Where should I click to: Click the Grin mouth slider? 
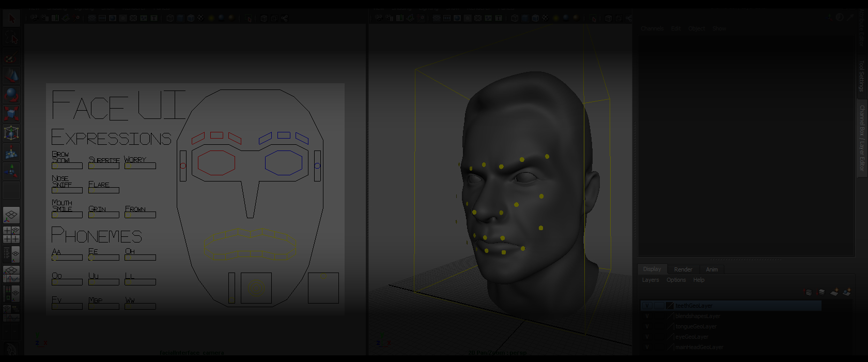click(x=104, y=215)
